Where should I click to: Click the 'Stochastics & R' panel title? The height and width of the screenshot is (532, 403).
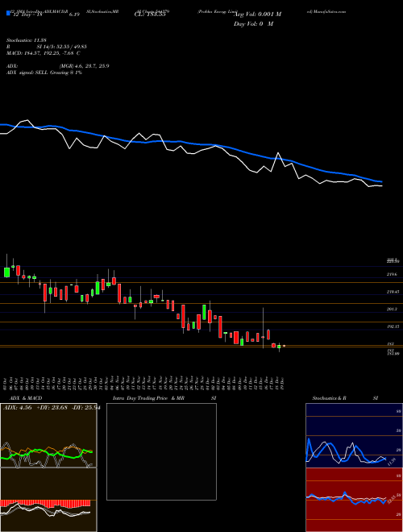coord(330,398)
